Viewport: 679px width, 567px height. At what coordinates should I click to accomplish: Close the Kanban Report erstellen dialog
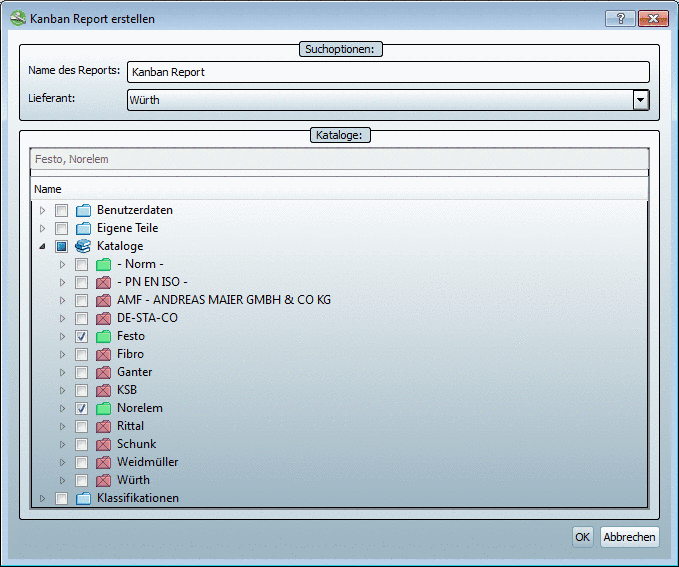coord(653,19)
